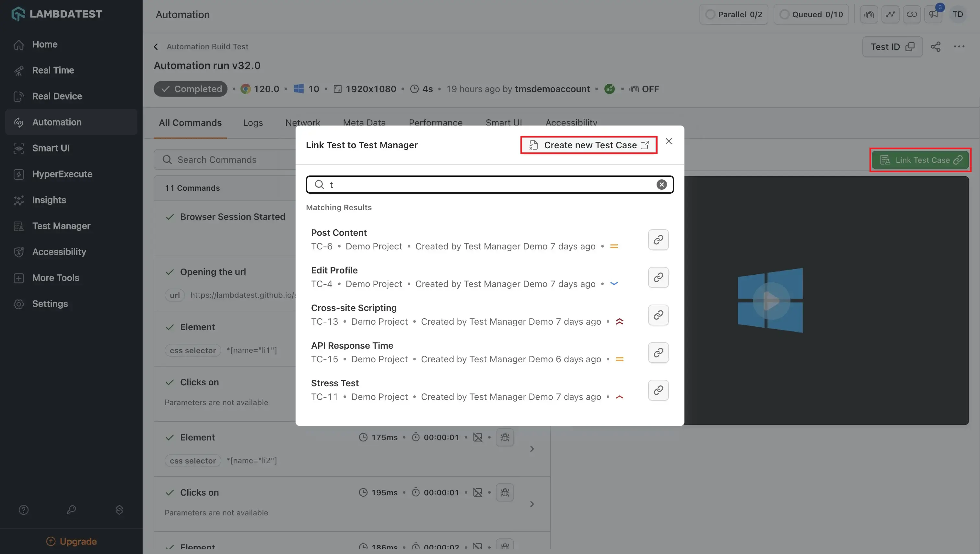Click the Link Test Case button

pos(920,160)
